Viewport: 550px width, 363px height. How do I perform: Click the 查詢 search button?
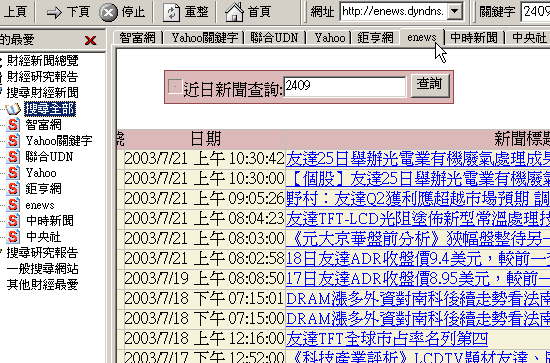tap(429, 85)
